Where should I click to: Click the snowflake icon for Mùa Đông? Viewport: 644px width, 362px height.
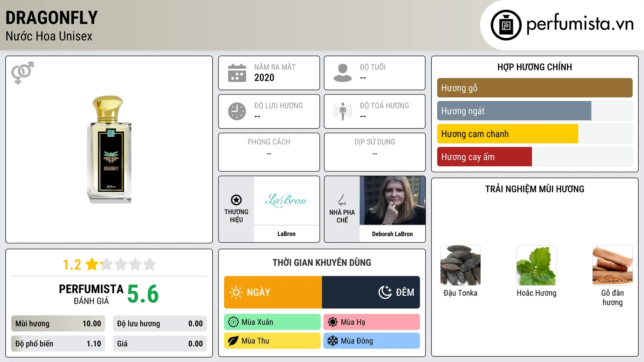[333, 341]
